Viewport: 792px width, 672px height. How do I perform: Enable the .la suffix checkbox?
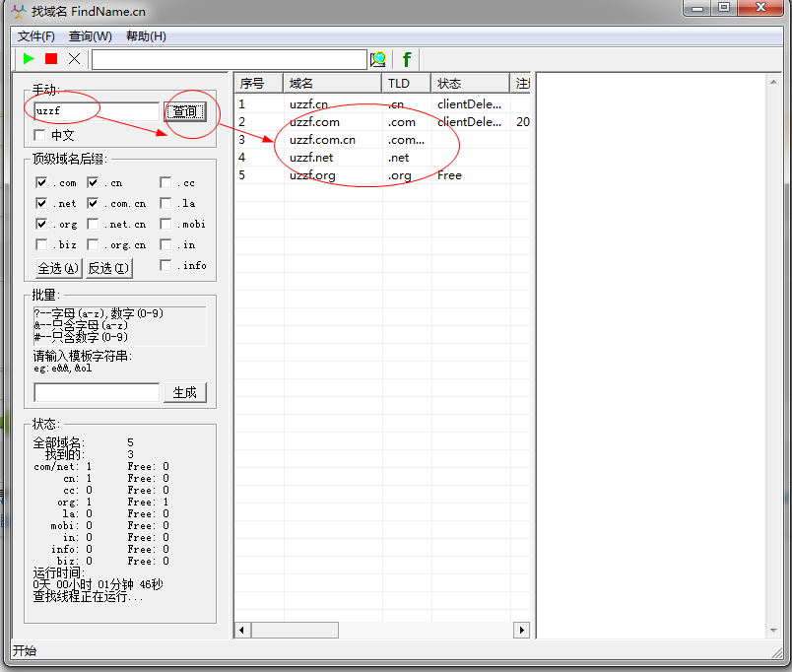pos(165,203)
